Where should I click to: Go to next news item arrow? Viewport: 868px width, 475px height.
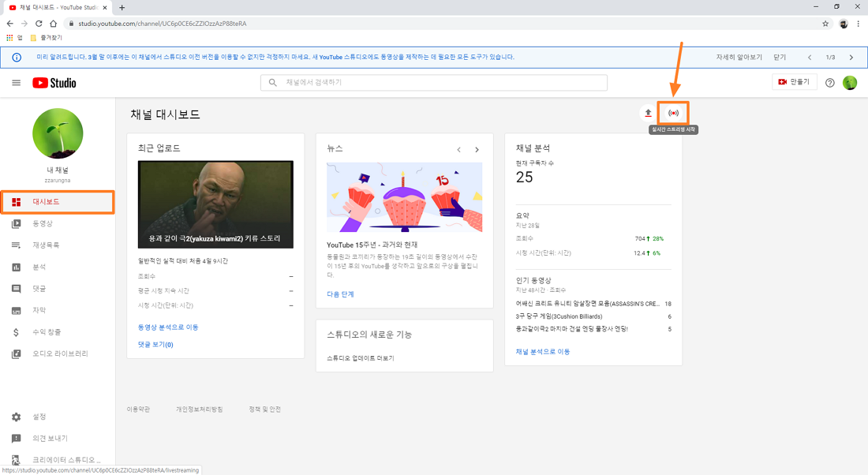477,149
